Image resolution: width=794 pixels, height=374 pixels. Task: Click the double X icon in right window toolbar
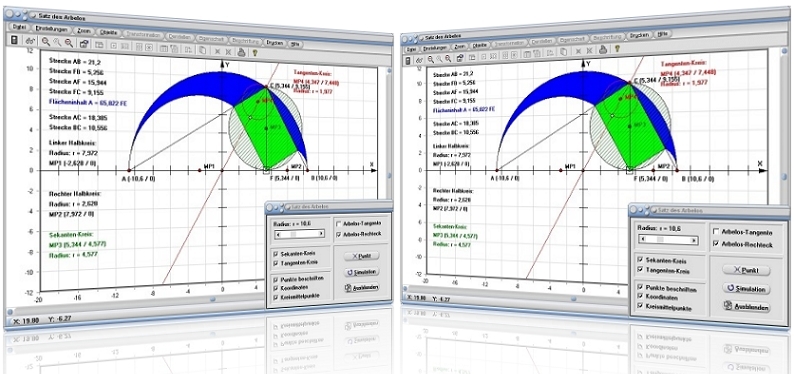[589, 51]
